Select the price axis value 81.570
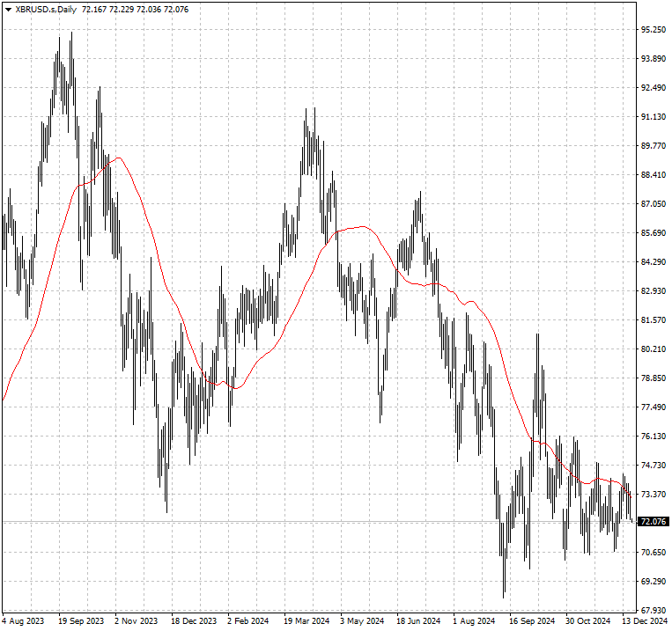 654,320
